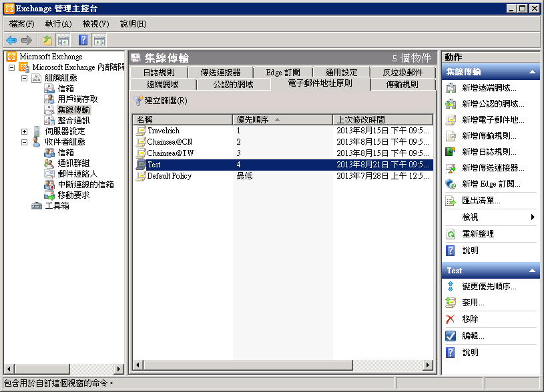Click the red X 移除 icon
Image resolution: width=544 pixels, height=392 pixels.
(451, 319)
